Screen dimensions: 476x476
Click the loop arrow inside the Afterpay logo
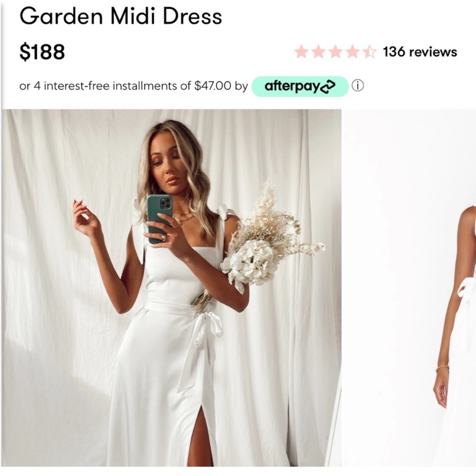(x=328, y=86)
